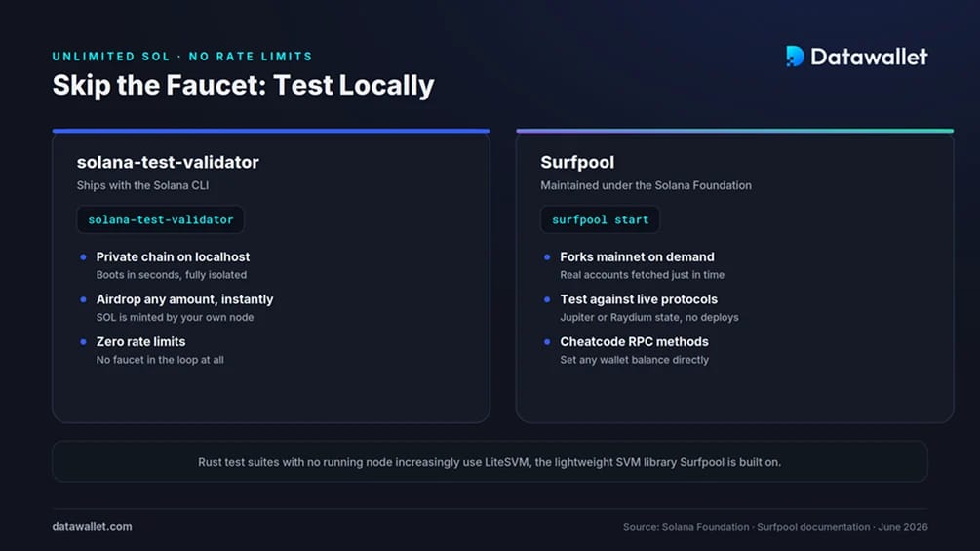Click the Skip the Faucet: Test Locally heading

pyautogui.click(x=243, y=85)
